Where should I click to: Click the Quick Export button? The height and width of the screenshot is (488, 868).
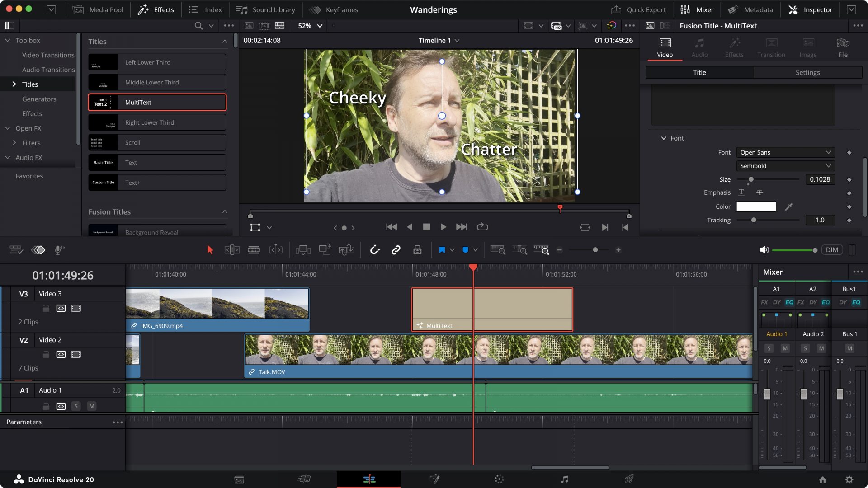(x=639, y=9)
